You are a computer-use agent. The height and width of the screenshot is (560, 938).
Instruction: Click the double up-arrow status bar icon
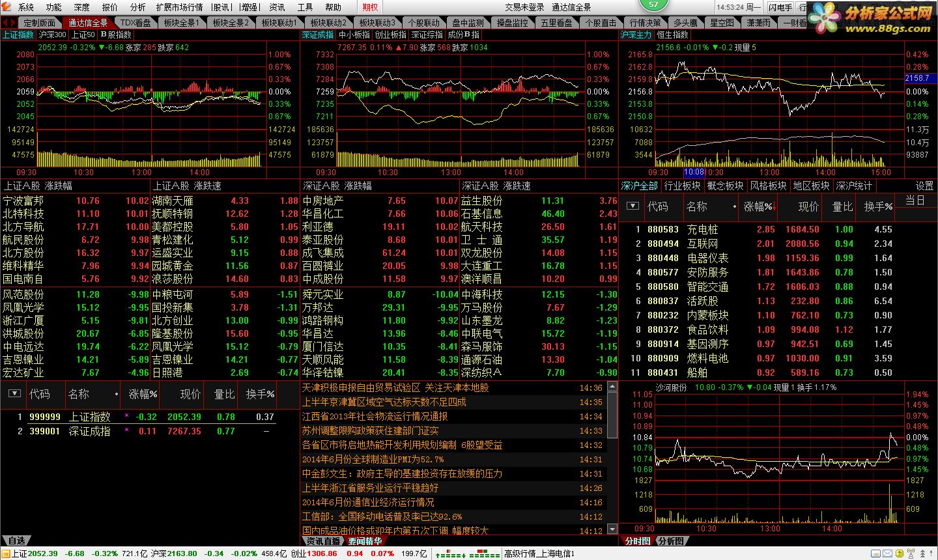(x=923, y=553)
